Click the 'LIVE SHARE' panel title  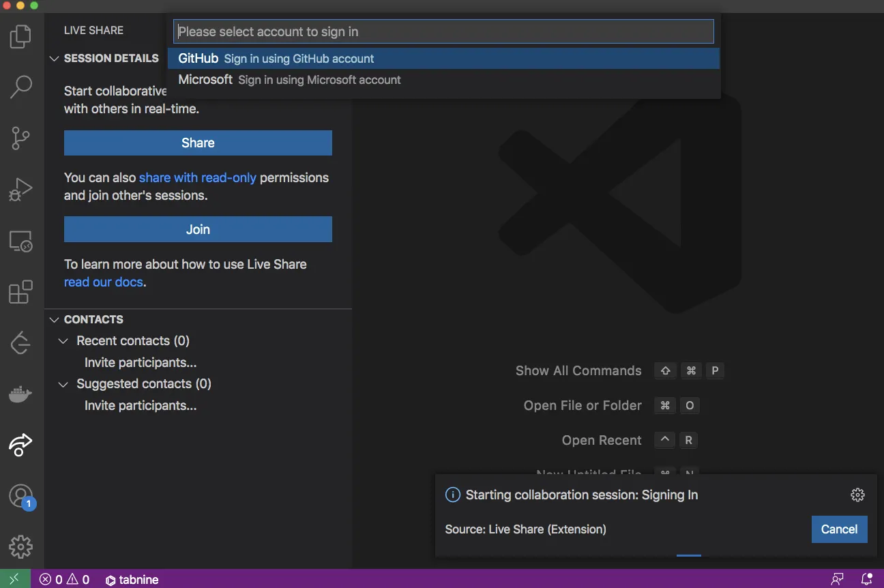click(x=93, y=30)
